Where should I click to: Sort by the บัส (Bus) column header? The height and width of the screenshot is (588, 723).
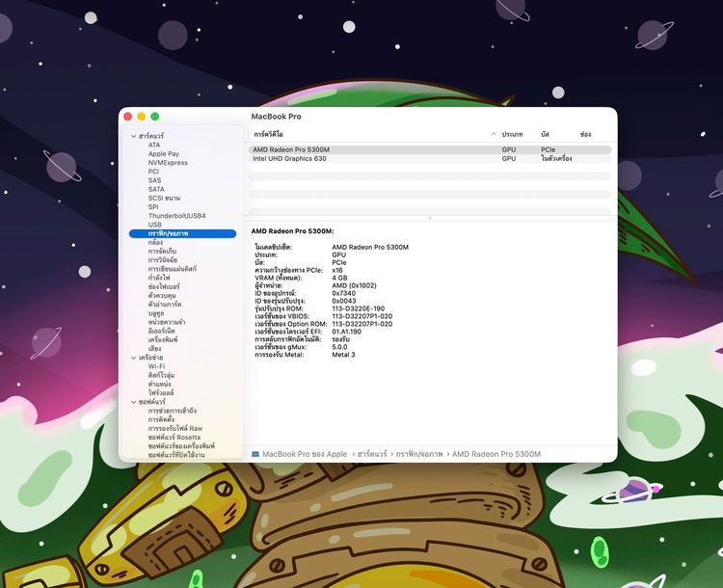[x=545, y=134]
